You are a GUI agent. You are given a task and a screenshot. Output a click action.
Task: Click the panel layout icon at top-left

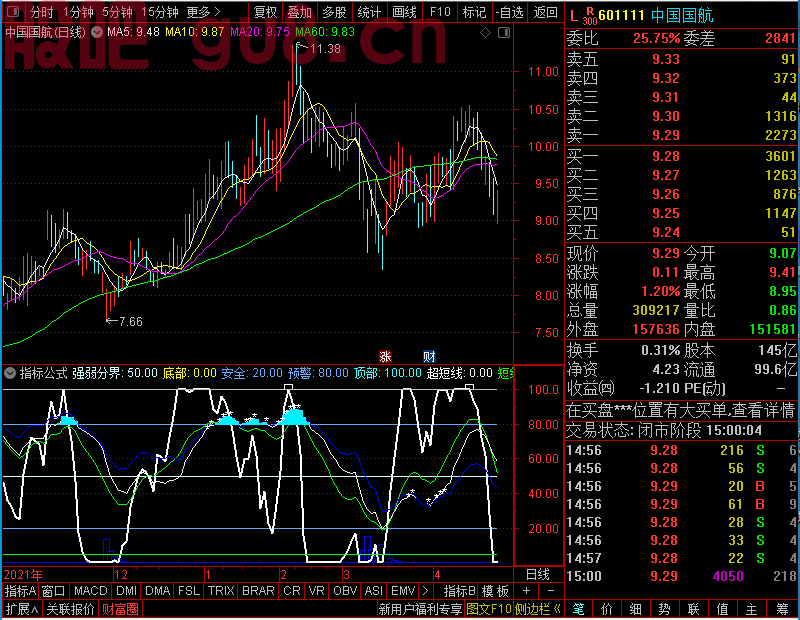tap(13, 11)
